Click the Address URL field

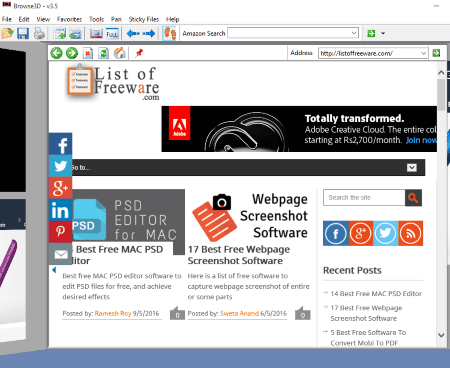369,53
